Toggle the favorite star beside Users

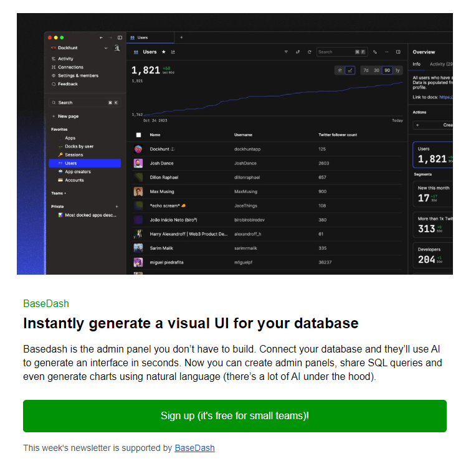coord(164,52)
